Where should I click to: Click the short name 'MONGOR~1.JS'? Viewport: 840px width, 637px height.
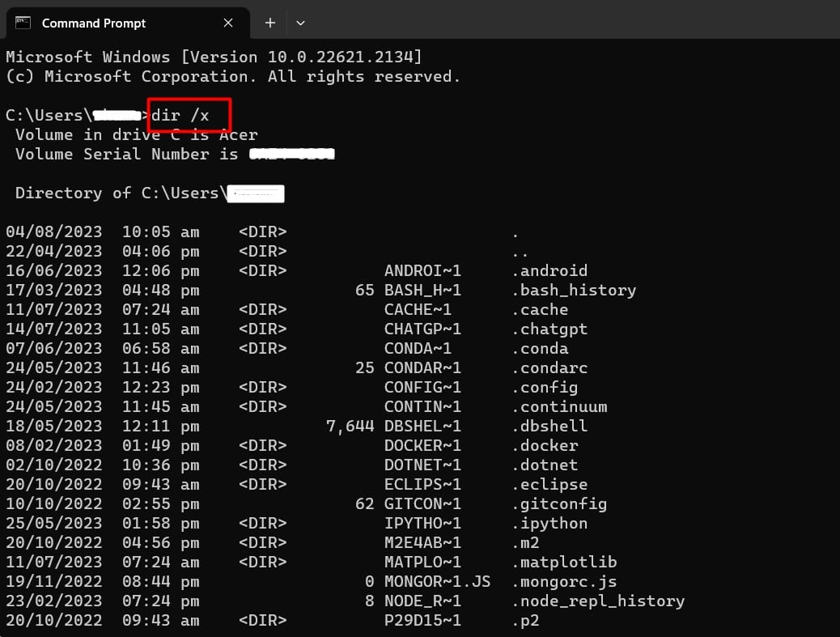click(x=437, y=582)
